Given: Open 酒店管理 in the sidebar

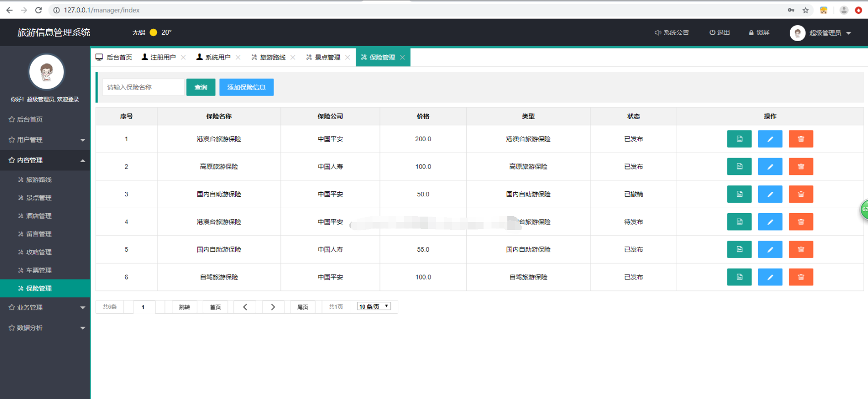Looking at the screenshot, I should 45,216.
